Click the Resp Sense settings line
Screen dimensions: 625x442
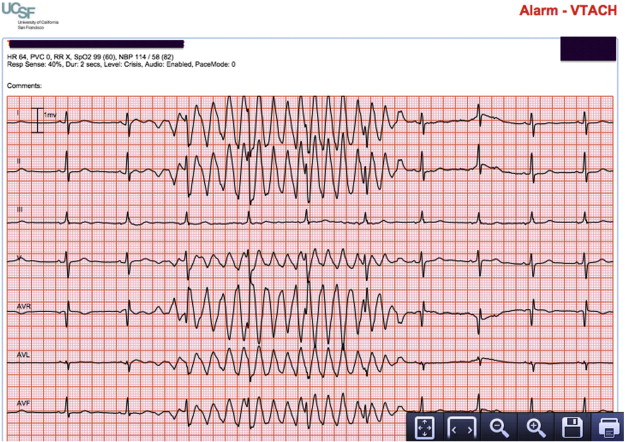121,64
